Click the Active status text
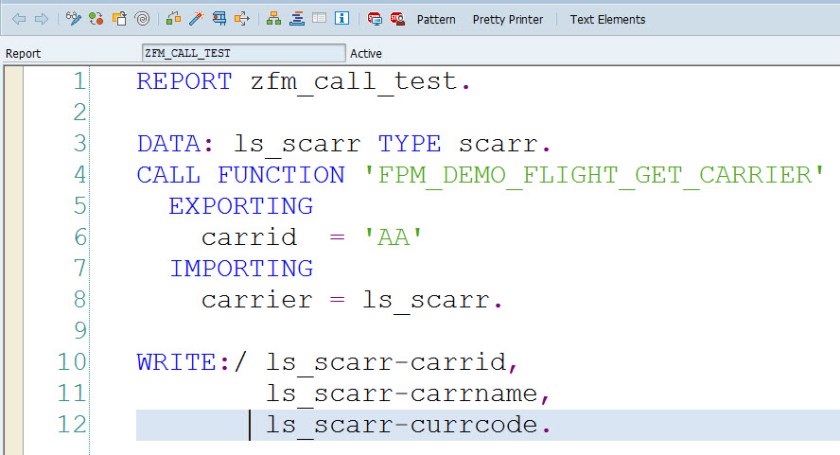 tap(366, 54)
